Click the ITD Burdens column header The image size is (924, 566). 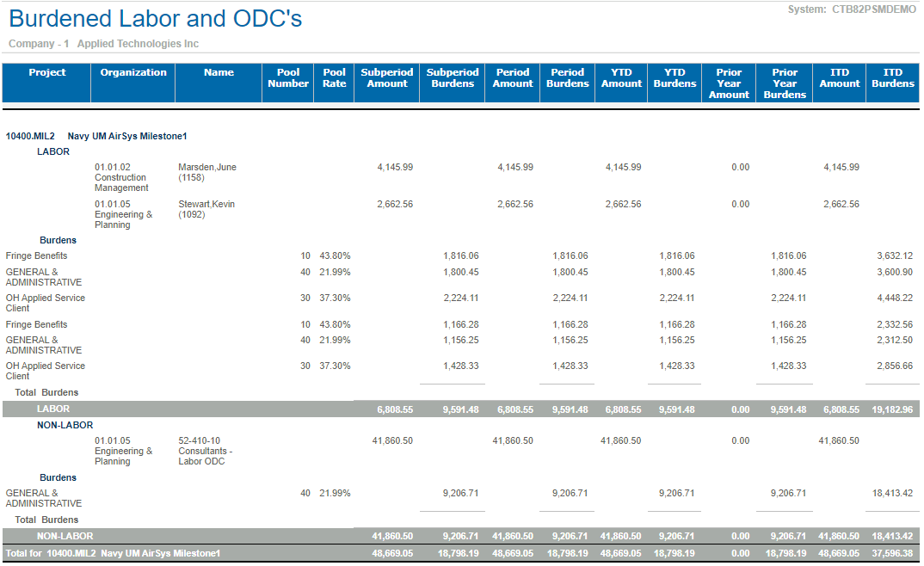tap(892, 78)
